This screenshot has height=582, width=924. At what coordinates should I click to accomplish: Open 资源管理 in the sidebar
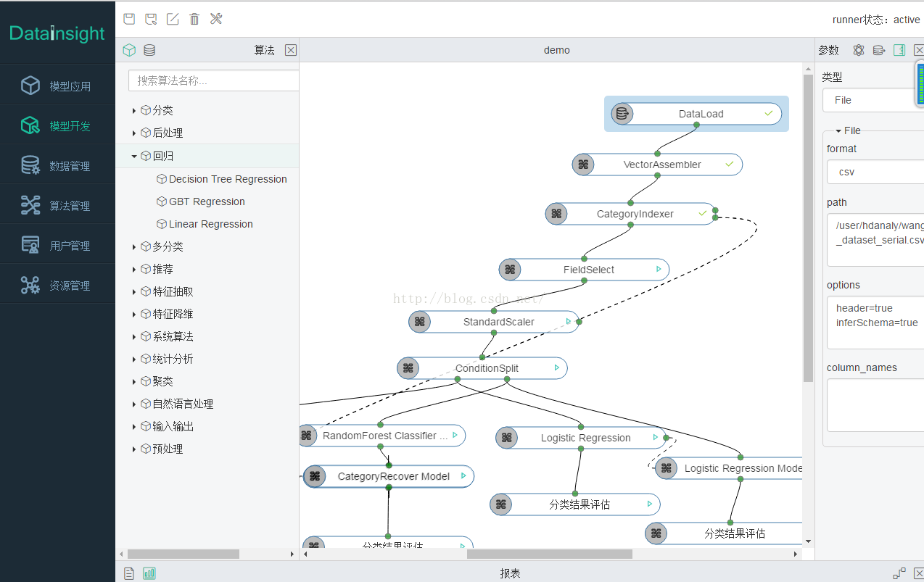tap(57, 286)
